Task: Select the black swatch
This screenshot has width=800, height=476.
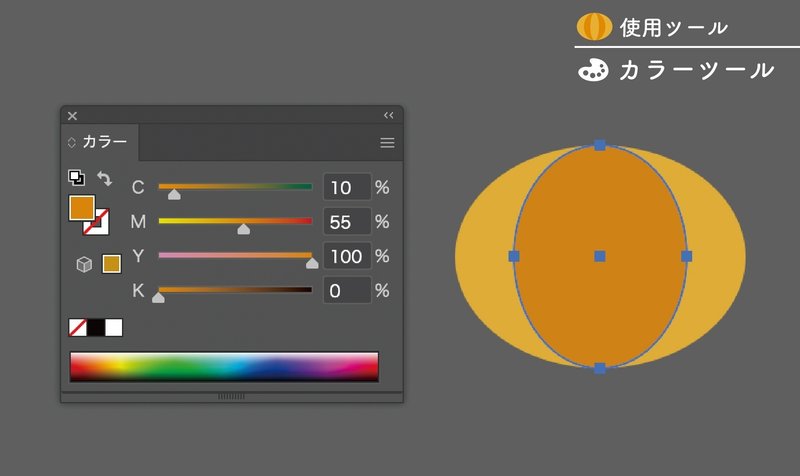Action: (96, 328)
